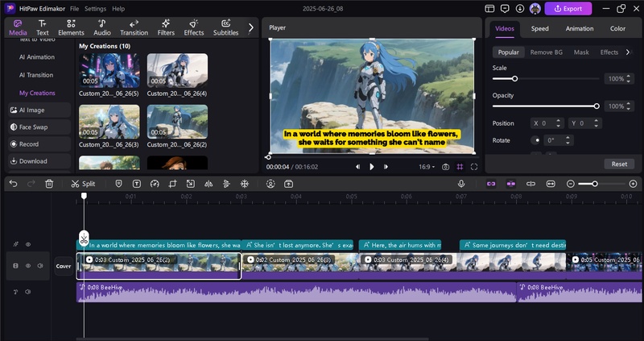
Task: Click the Reset button
Action: click(618, 164)
